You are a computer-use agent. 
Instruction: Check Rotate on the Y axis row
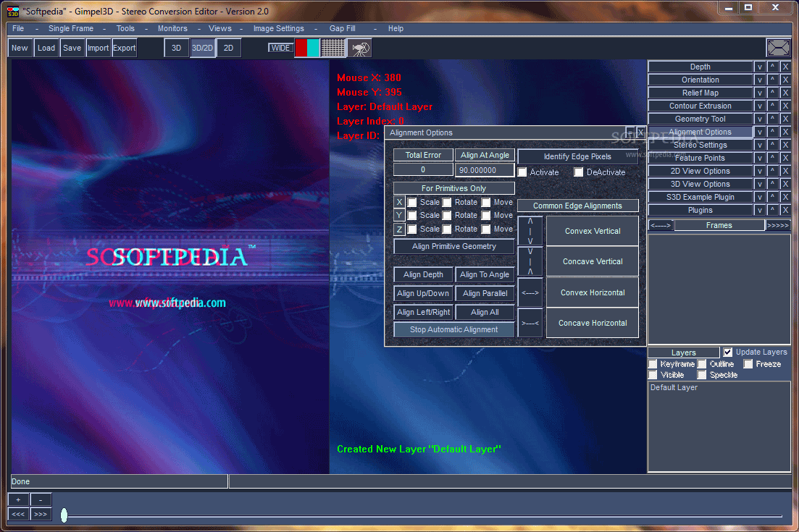coord(447,216)
